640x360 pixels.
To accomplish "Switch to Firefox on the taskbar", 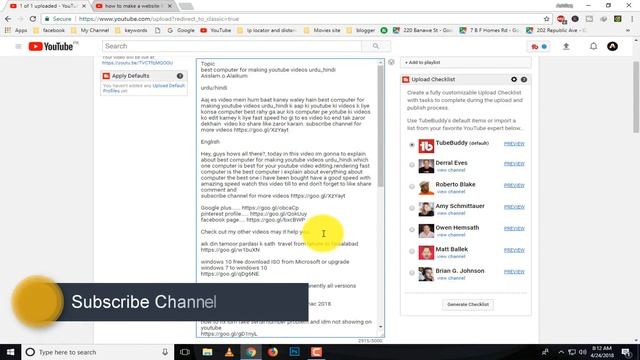I will click(x=273, y=352).
